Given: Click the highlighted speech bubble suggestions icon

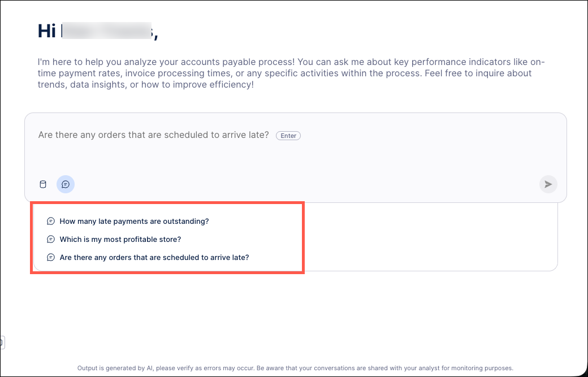Looking at the screenshot, I should coord(66,184).
